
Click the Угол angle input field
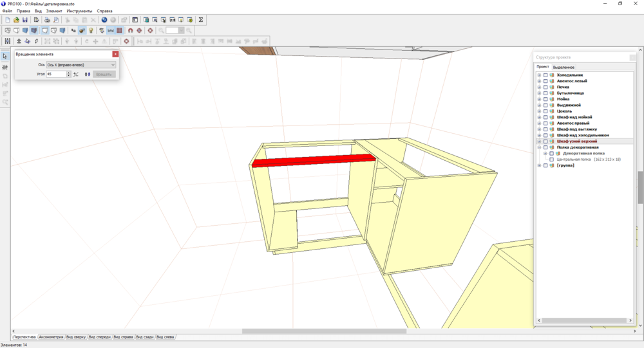click(56, 74)
